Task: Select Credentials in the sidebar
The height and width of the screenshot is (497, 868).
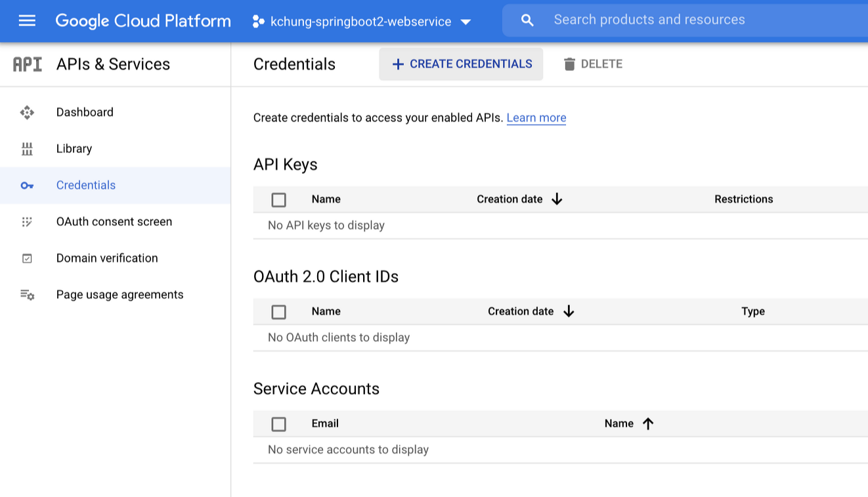Action: tap(115, 185)
